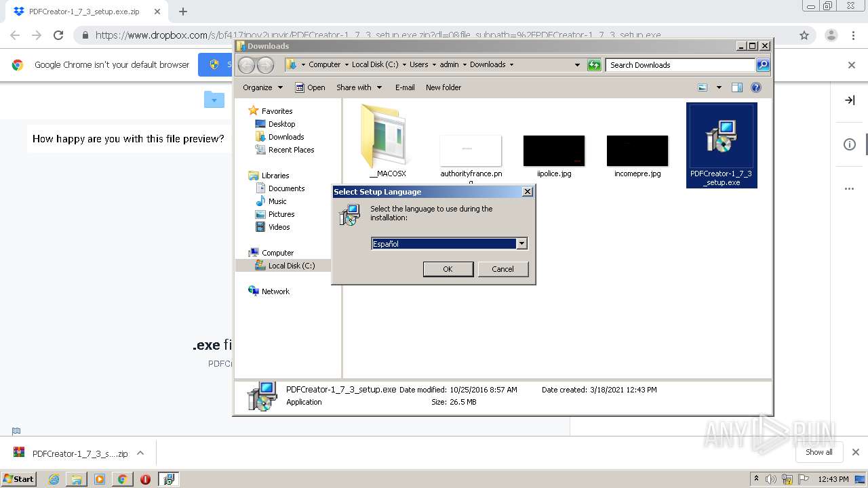Viewport: 868px width, 488px height.
Task: Open Windows Media Player taskbar icon
Action: pos(100,479)
